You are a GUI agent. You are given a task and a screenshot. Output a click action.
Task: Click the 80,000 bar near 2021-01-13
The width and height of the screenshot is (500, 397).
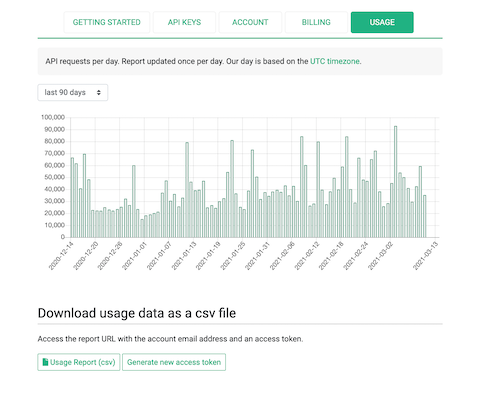(187, 190)
